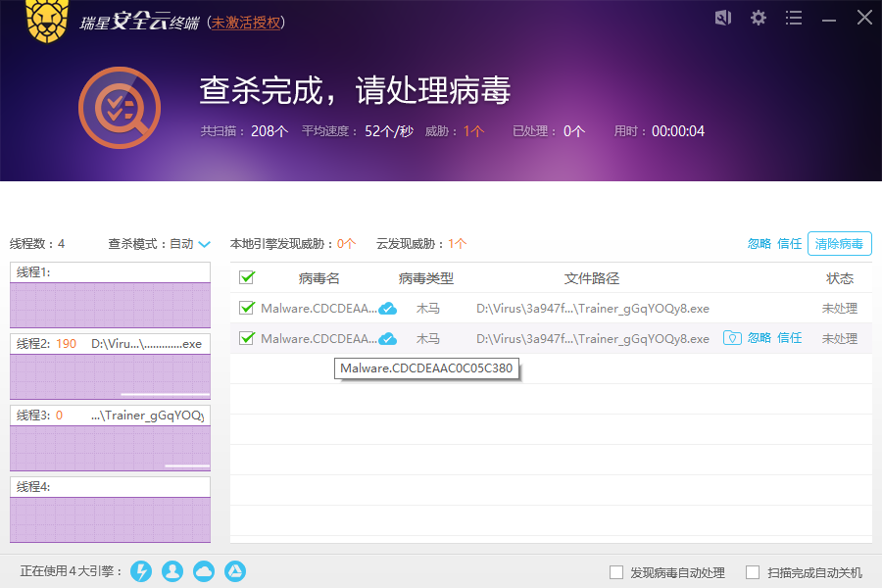Screen dimensions: 882x588
Task: Click 信任 link in second virus row
Action: click(789, 337)
